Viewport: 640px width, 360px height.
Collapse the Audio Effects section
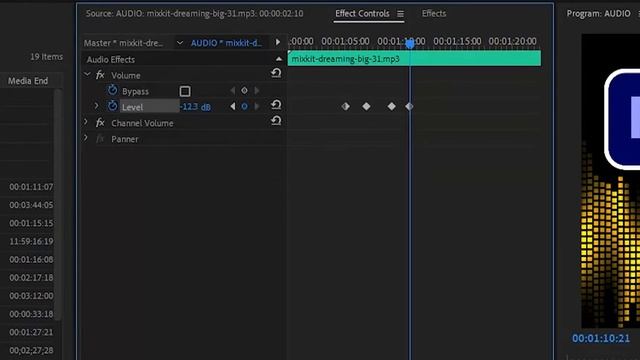279,59
